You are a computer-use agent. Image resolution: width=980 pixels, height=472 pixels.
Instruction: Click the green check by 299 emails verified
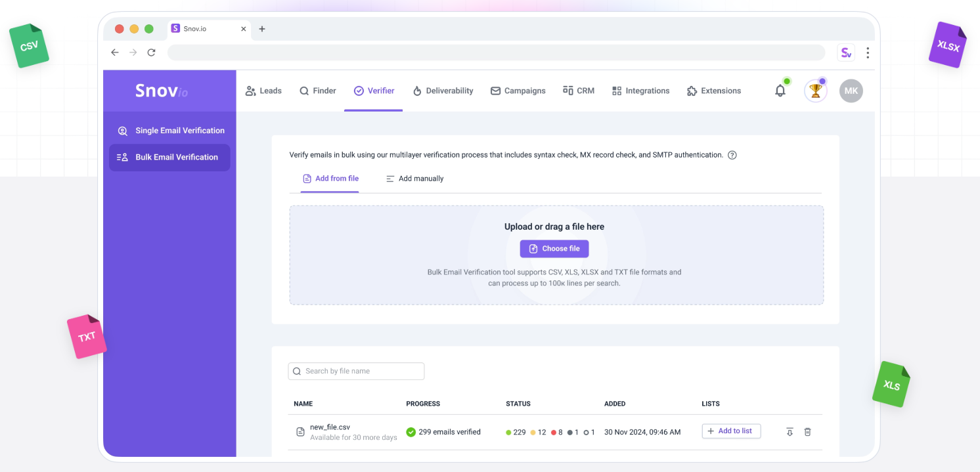click(411, 432)
